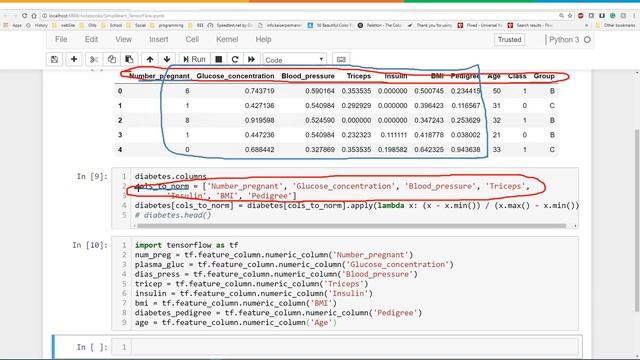The width and height of the screenshot is (640, 360).
Task: Cut the selected cell with the scissors icon
Action: point(94,60)
